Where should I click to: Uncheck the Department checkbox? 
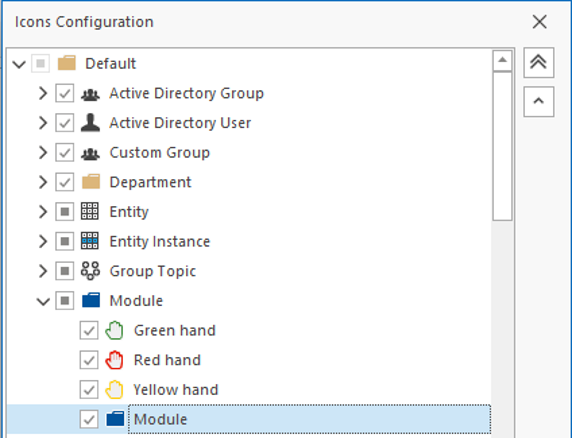(65, 182)
